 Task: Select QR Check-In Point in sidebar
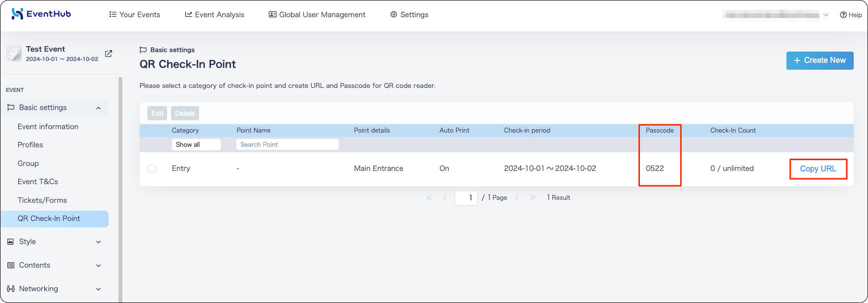55,219
